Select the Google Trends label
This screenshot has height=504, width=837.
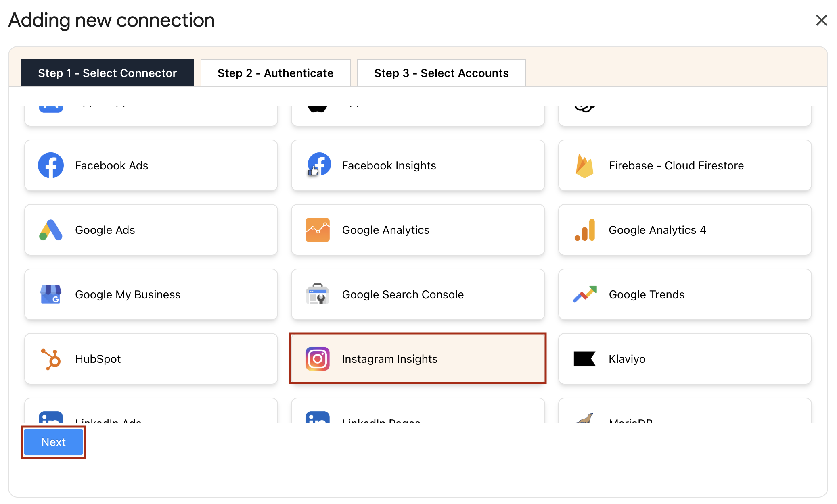point(647,294)
